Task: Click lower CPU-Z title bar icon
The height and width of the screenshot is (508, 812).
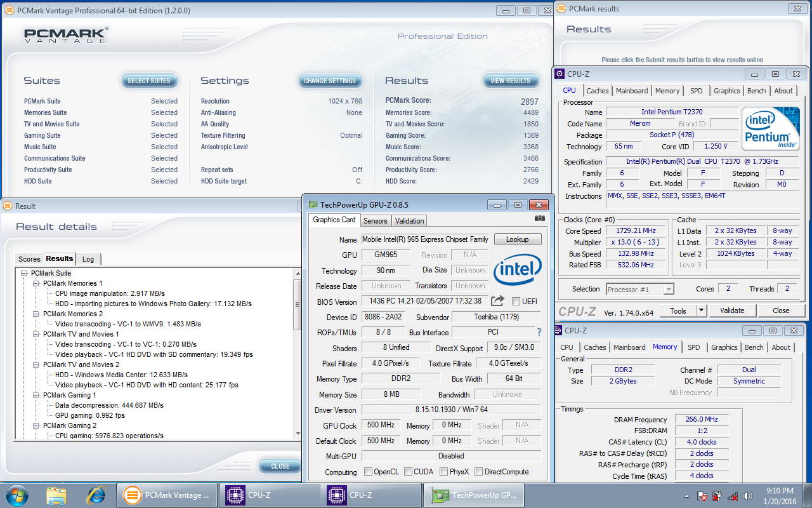Action: tap(558, 330)
